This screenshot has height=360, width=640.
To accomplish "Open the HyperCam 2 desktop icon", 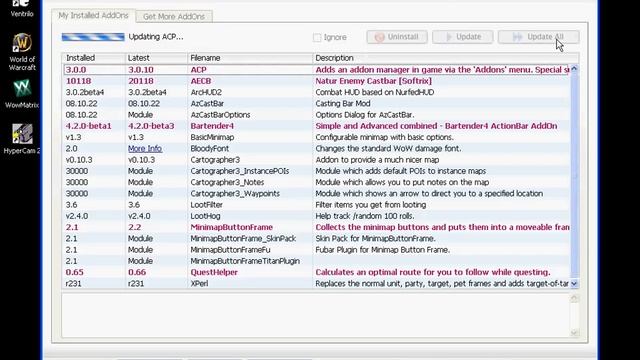I will [x=22, y=139].
